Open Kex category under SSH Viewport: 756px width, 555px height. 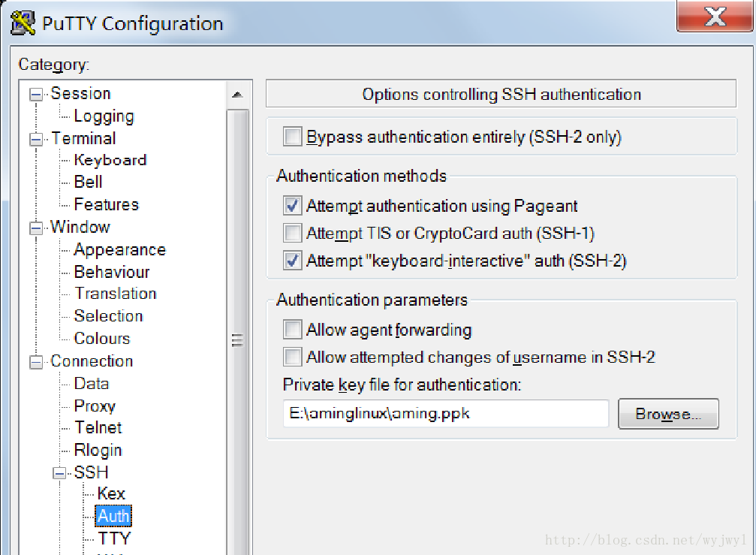click(x=111, y=493)
